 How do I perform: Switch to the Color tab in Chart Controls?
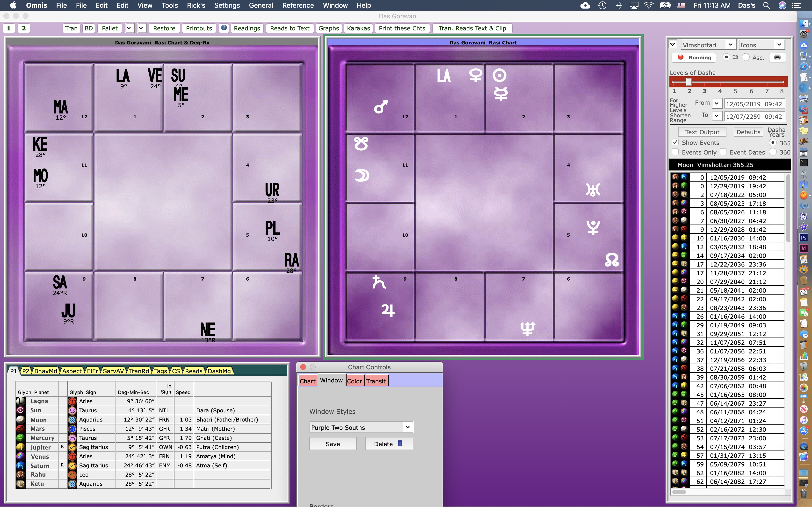[354, 381]
